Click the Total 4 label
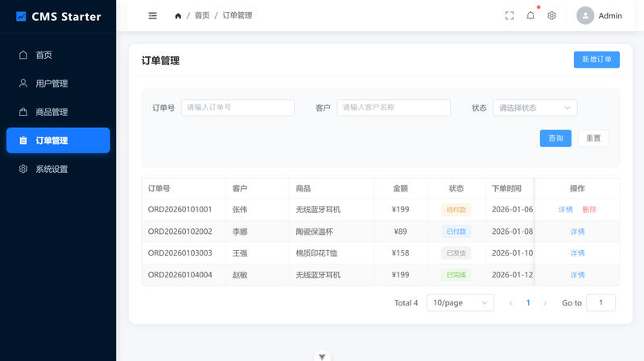 tap(406, 303)
